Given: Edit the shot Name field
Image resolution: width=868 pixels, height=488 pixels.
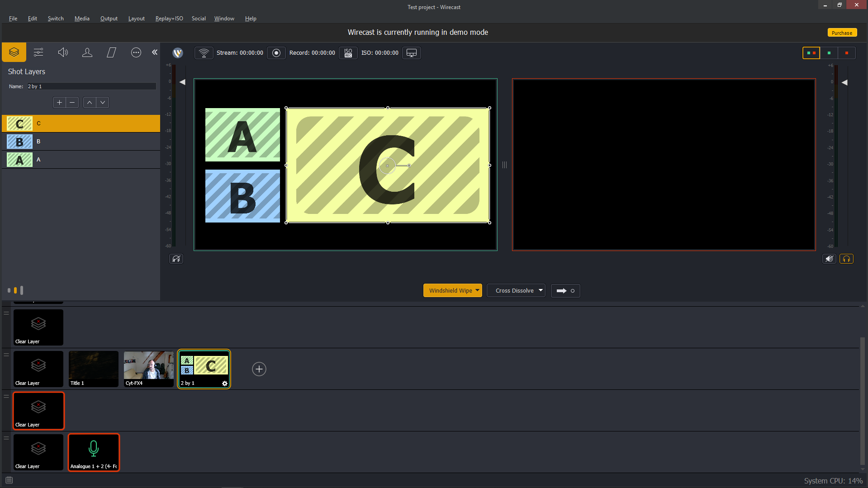Looking at the screenshot, I should (x=91, y=86).
